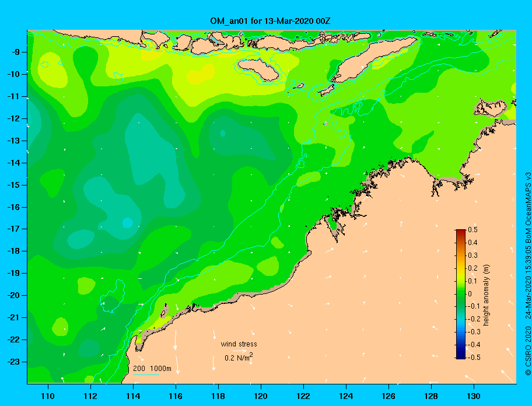
Task: Click longitude label 126
Action: (388, 396)
